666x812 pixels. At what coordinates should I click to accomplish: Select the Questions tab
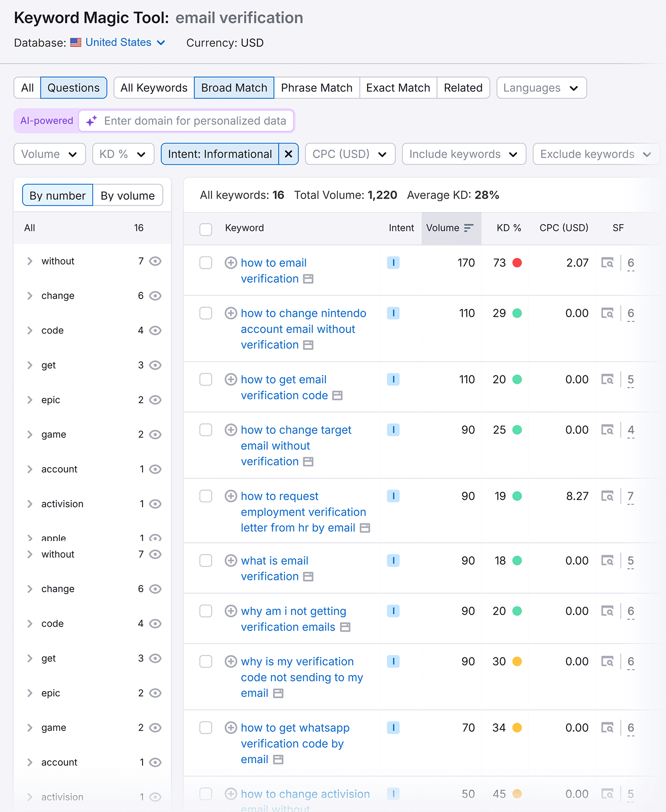point(74,88)
